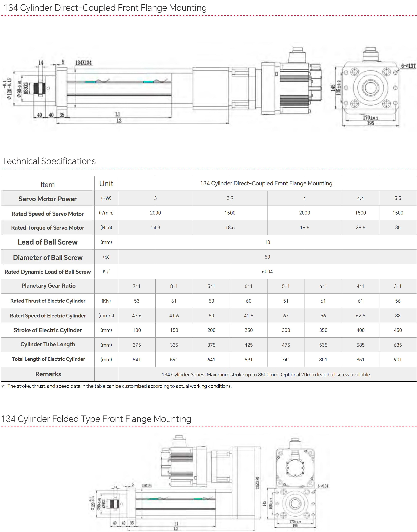Viewport: 417px width, 532px height.
Task: Click the 134X134 dimension label in top drawing
Action: click(83, 63)
